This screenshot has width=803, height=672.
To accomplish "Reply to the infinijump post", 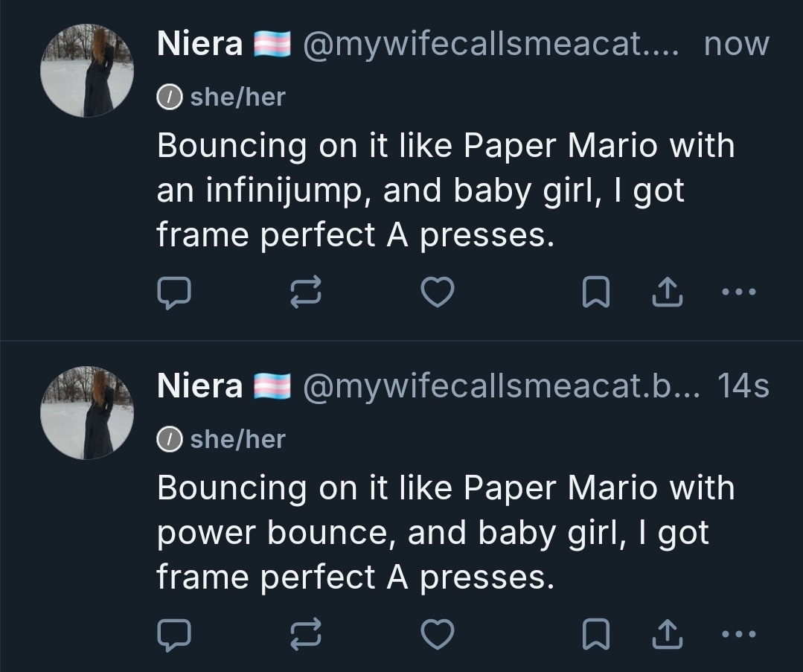I will coord(174,292).
